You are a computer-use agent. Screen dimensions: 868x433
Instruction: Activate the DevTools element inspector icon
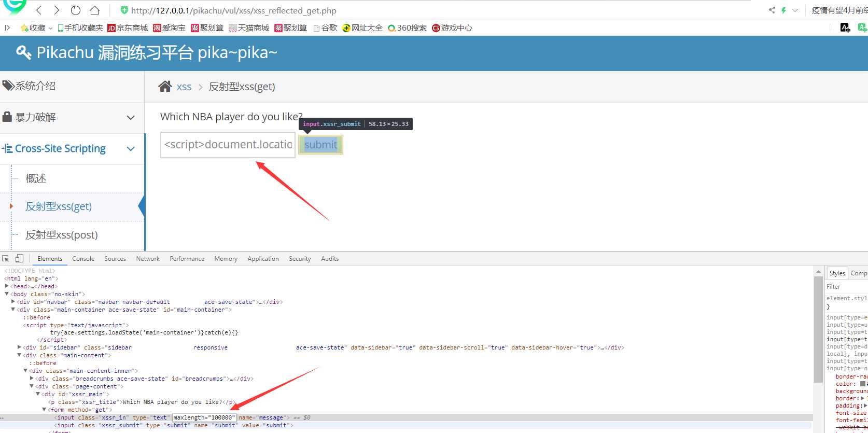(x=6, y=258)
